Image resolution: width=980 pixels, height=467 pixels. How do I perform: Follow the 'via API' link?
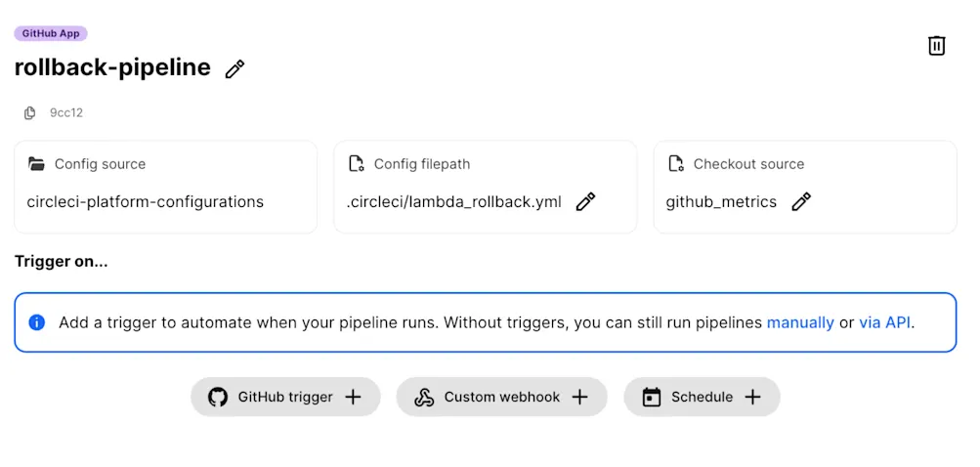pyautogui.click(x=884, y=322)
